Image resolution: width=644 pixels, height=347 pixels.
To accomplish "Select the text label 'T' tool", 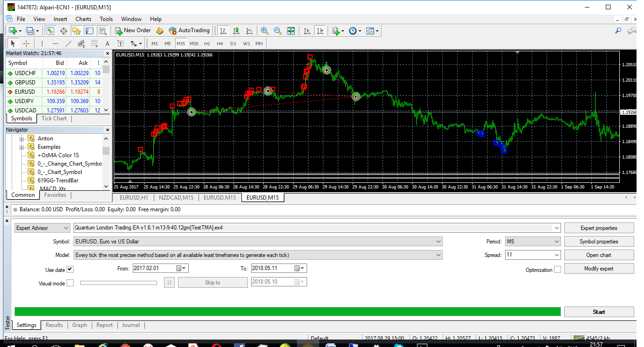I will [120, 43].
